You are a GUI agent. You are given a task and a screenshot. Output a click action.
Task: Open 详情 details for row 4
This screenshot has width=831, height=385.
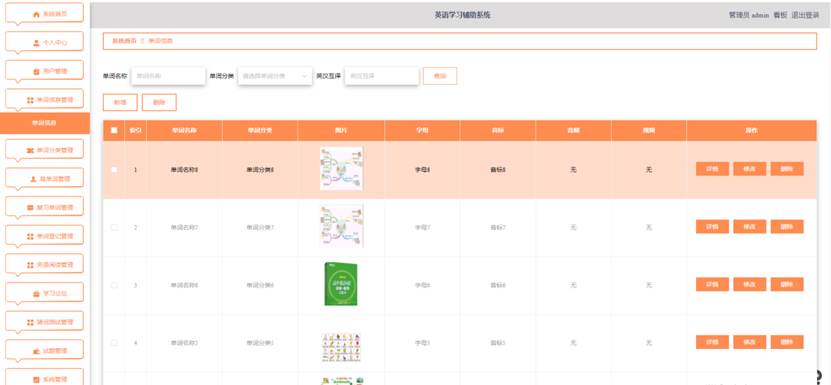click(712, 343)
